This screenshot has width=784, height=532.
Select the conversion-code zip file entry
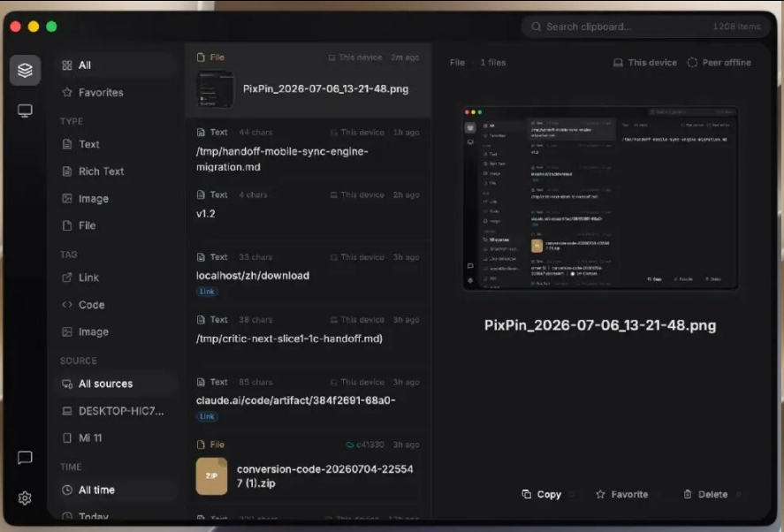[x=308, y=469]
